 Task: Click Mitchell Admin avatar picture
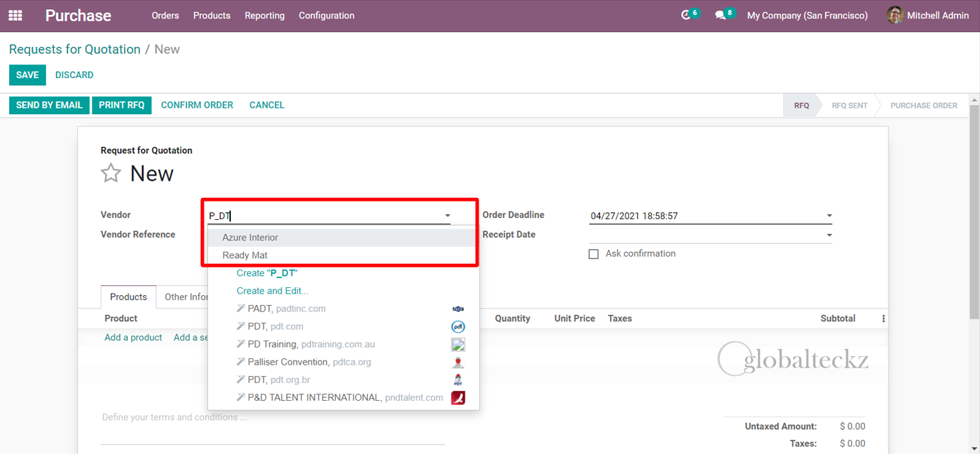point(895,15)
